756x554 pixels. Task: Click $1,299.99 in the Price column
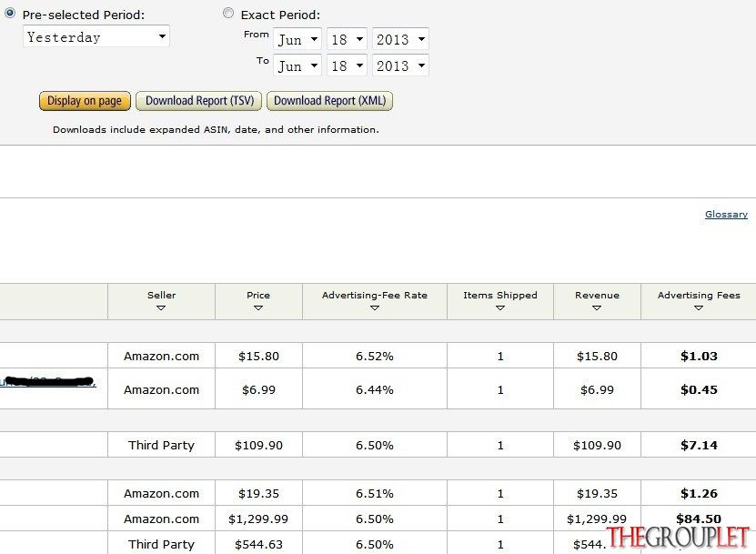click(258, 519)
